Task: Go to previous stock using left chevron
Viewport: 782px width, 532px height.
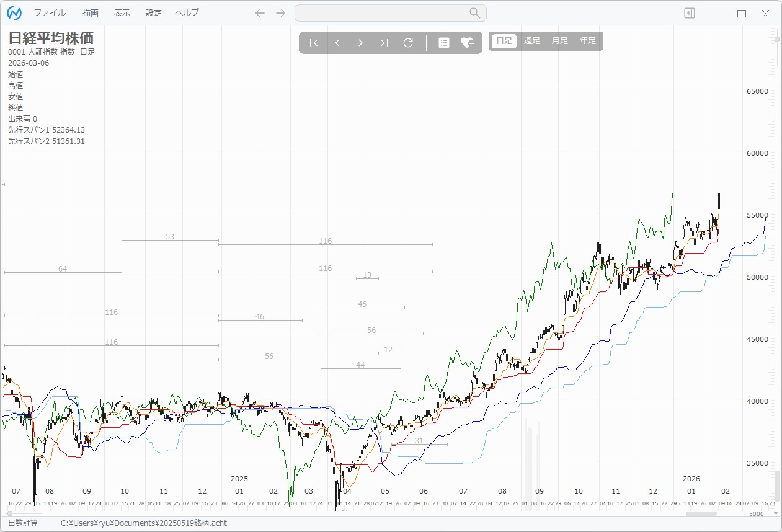Action: click(337, 43)
